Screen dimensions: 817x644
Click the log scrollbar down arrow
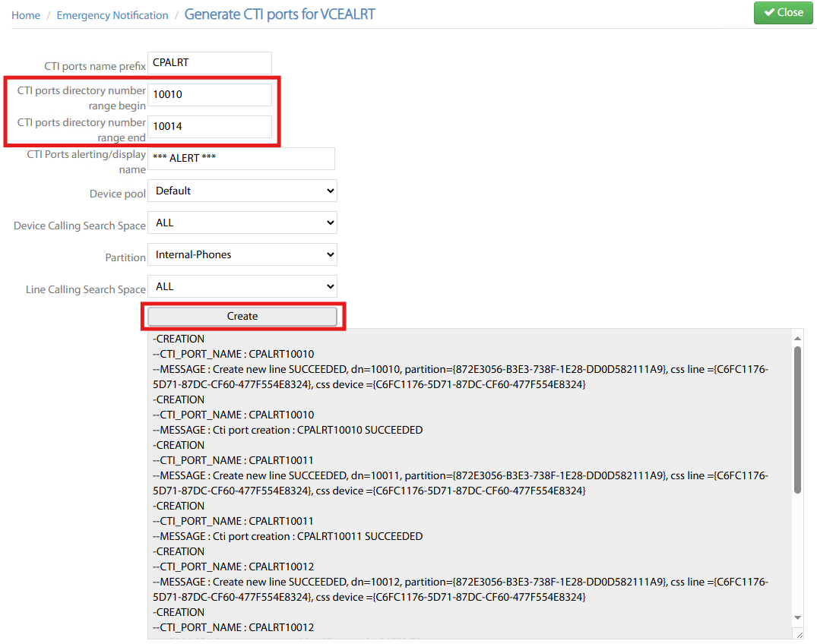tap(797, 617)
